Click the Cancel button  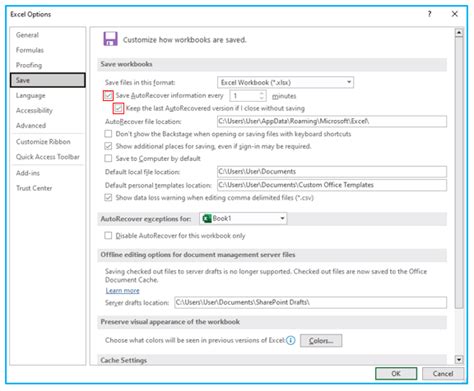click(443, 374)
